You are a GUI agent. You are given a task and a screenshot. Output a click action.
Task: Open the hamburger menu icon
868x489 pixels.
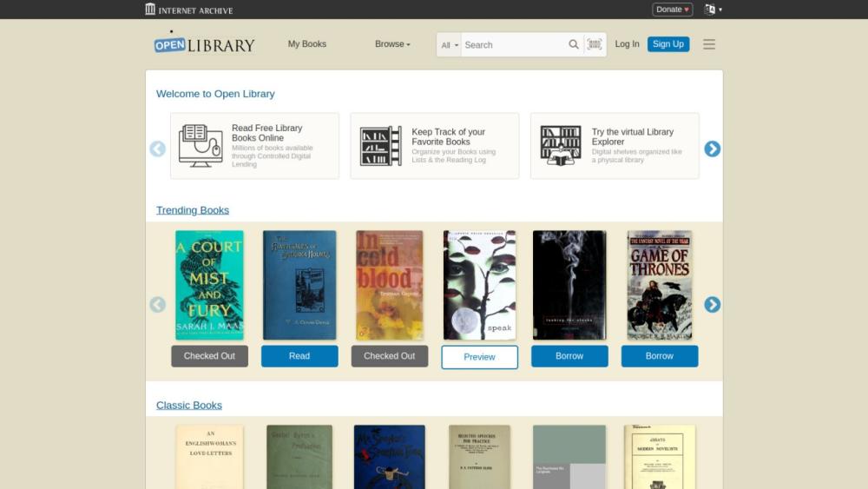[x=709, y=44]
